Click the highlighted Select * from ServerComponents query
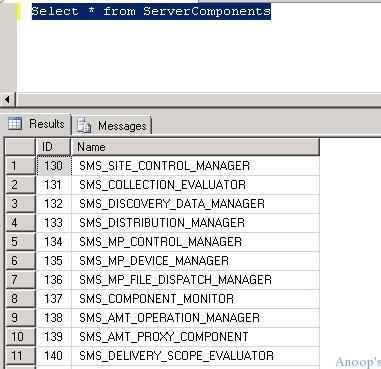Image resolution: width=381 pixels, height=369 pixels. (151, 11)
